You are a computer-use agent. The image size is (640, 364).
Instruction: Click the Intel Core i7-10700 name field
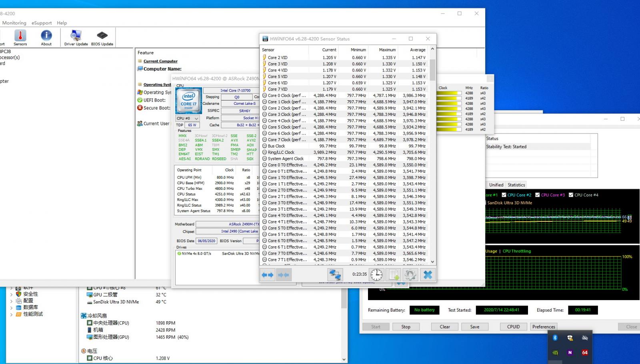point(235,90)
